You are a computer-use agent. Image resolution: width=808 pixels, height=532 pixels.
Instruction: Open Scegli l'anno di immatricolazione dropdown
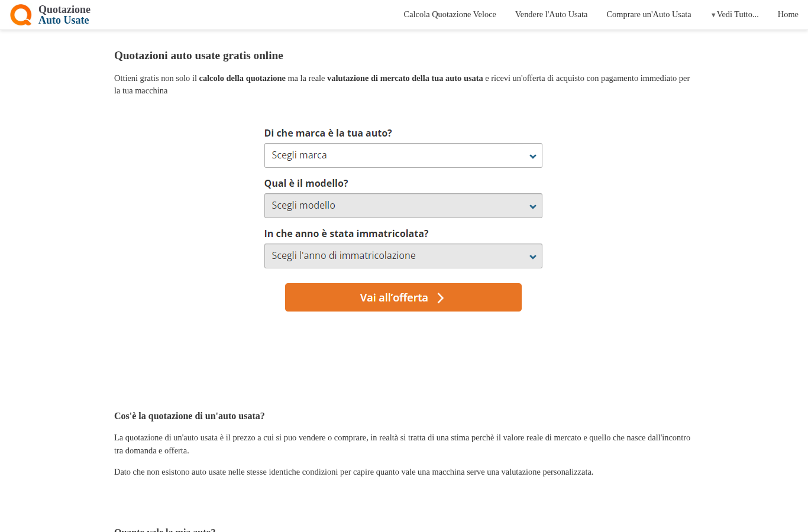point(403,256)
